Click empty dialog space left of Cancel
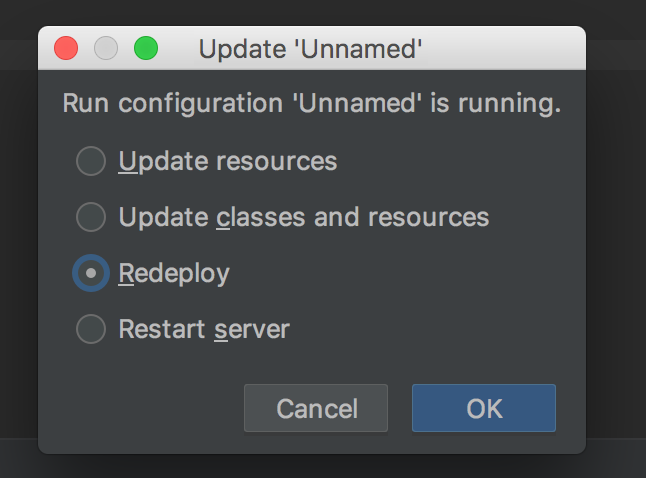646x478 pixels. 140,408
